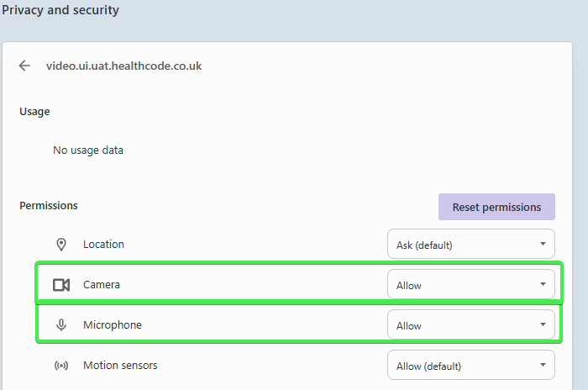Select the Camera permission label

(x=102, y=285)
